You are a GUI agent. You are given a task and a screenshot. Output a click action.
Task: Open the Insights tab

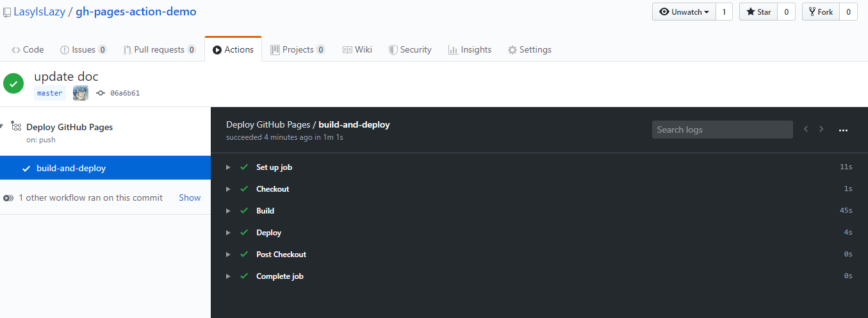coord(470,49)
